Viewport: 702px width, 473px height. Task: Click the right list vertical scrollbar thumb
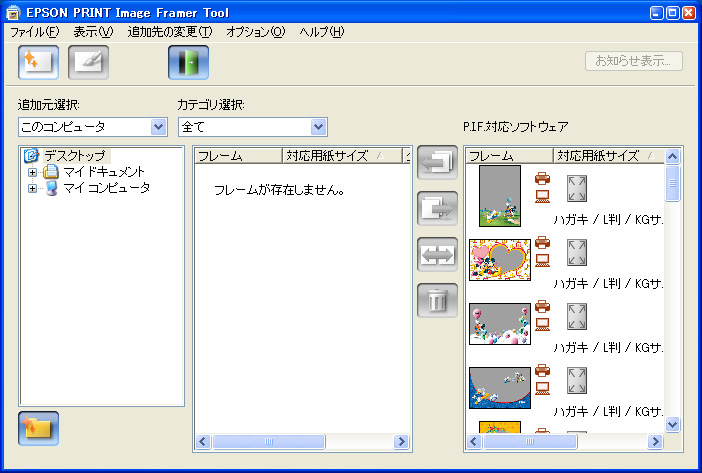coord(672,183)
